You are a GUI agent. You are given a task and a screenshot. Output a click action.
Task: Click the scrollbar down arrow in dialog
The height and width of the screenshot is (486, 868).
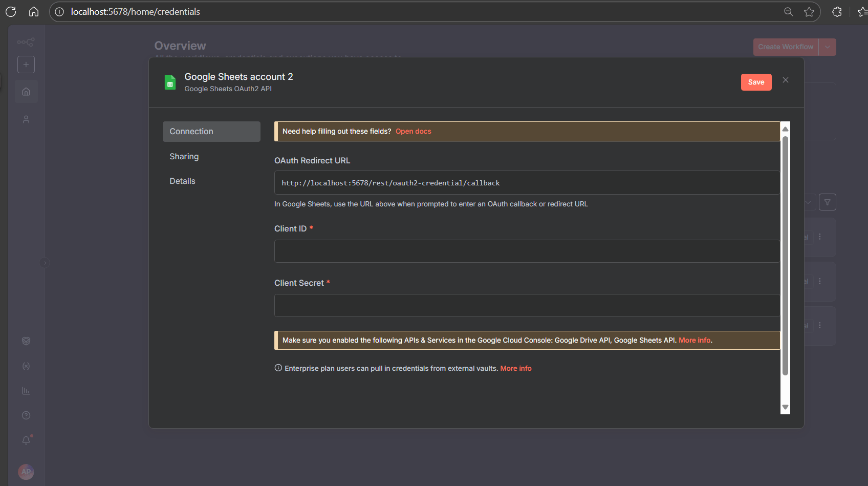(785, 408)
